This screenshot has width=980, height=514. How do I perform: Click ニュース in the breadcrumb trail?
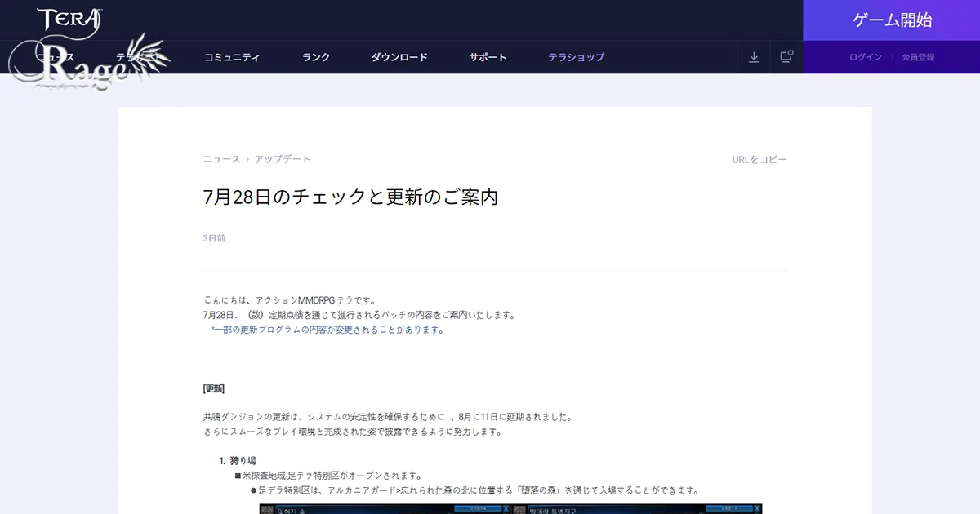click(x=220, y=159)
